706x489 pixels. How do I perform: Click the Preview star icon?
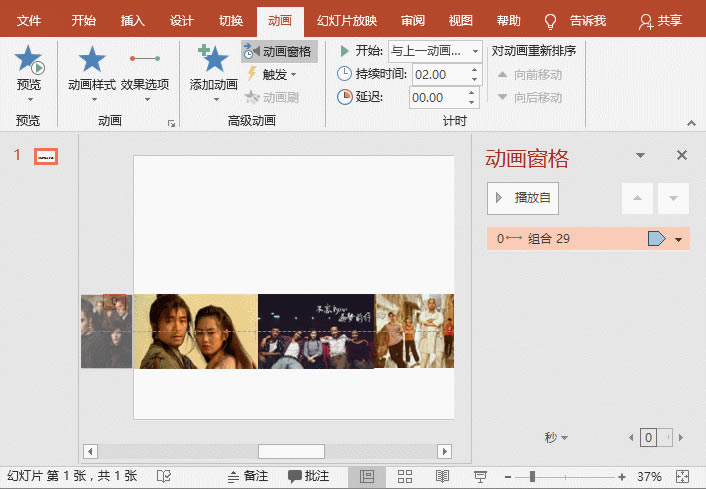click(29, 63)
